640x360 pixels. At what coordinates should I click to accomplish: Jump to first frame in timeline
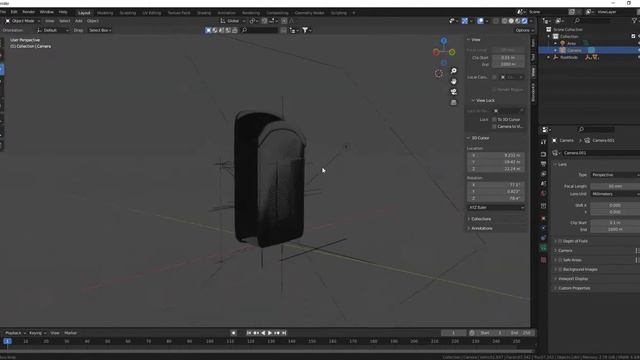tap(249, 333)
